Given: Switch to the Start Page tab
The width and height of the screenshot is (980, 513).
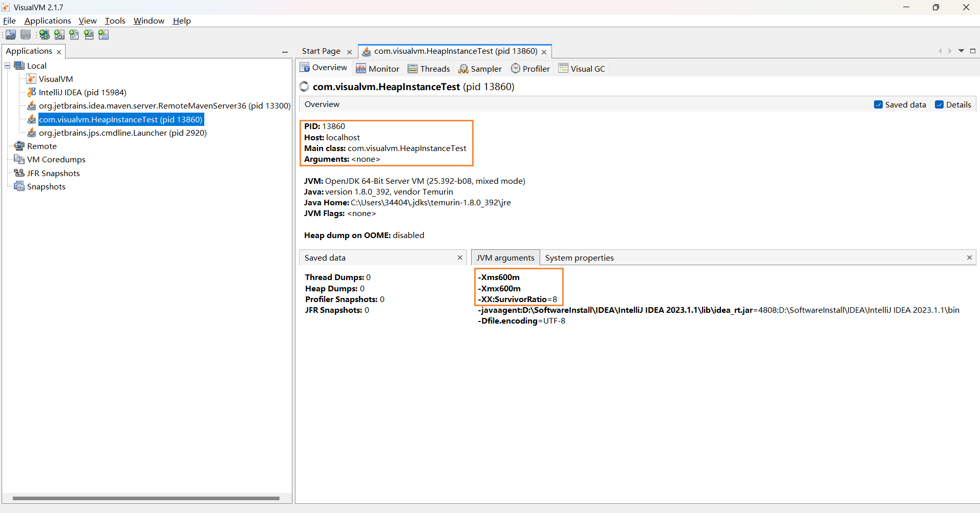Looking at the screenshot, I should click(x=321, y=51).
